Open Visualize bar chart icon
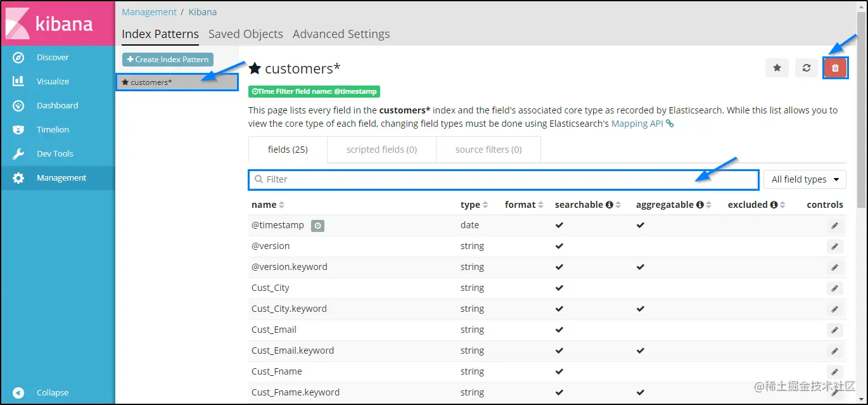The height and width of the screenshot is (405, 868). pyautogui.click(x=18, y=82)
